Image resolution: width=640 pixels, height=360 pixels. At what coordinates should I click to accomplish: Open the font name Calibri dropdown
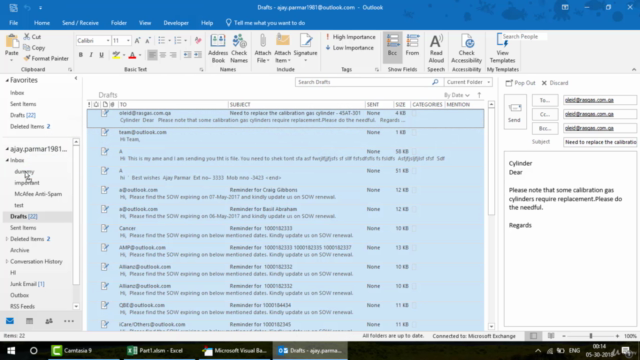click(108, 40)
